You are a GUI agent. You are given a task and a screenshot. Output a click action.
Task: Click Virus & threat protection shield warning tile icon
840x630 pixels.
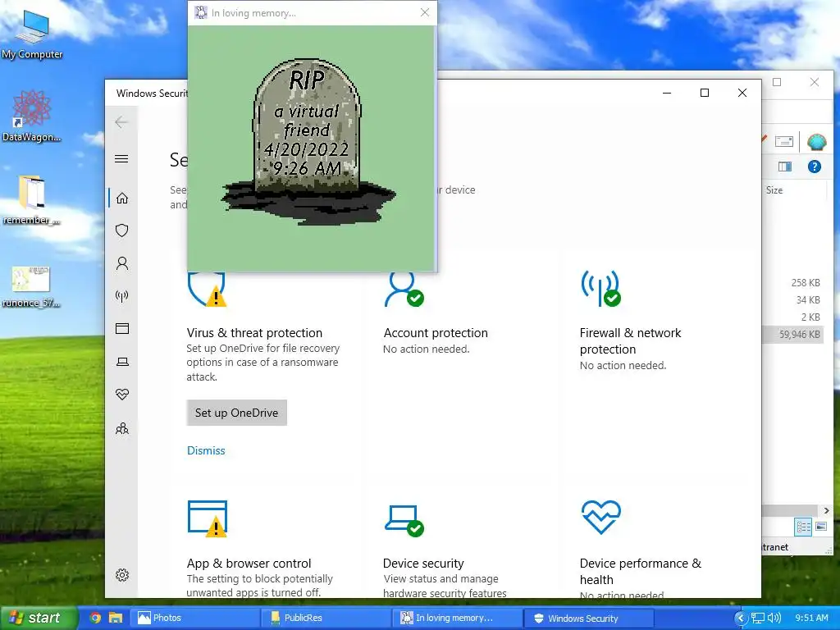click(207, 289)
